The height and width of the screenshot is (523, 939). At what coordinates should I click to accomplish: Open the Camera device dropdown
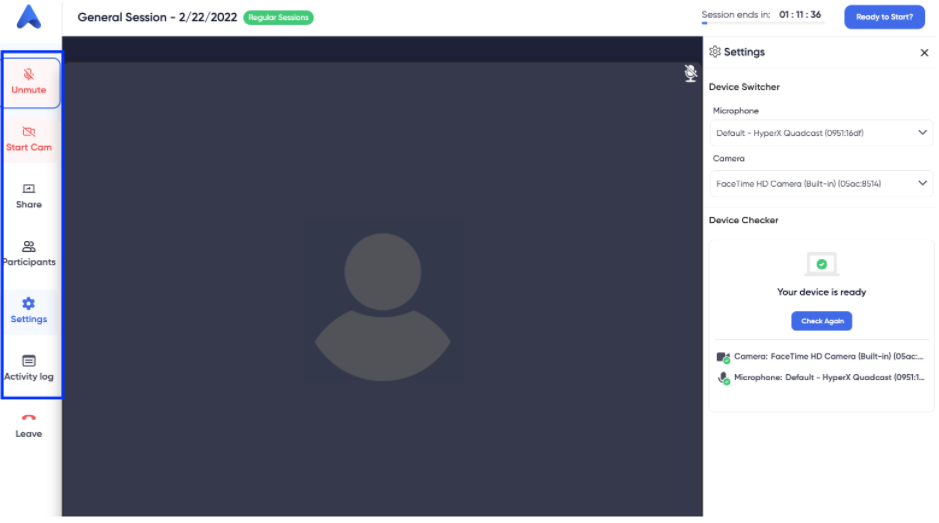(x=821, y=183)
